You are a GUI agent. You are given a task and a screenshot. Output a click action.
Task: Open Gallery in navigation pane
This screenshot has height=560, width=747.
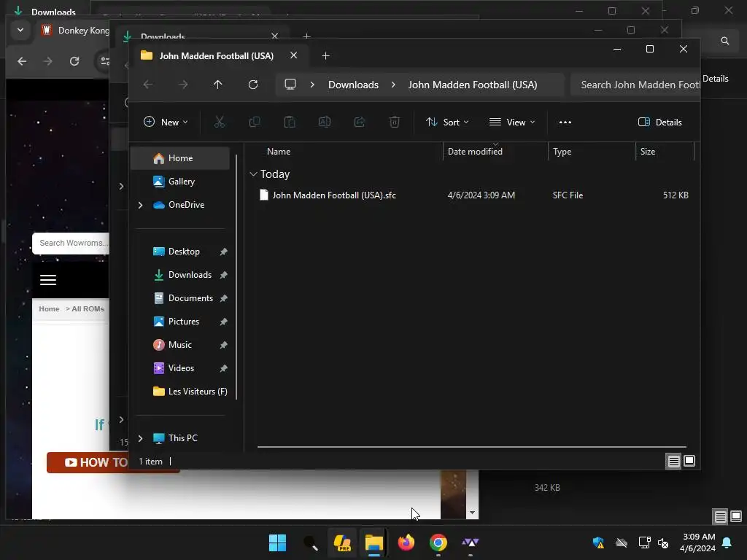(180, 182)
